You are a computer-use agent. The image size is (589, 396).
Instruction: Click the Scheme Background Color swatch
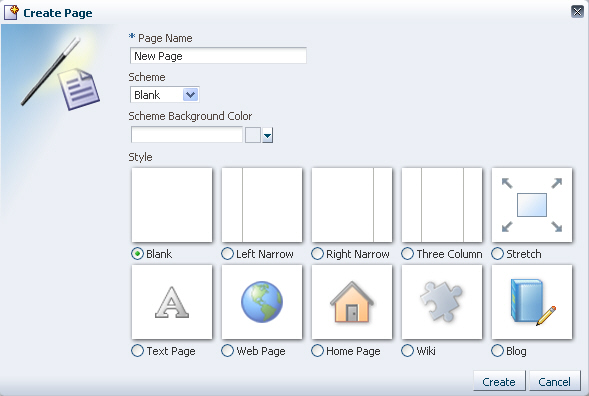[x=253, y=135]
